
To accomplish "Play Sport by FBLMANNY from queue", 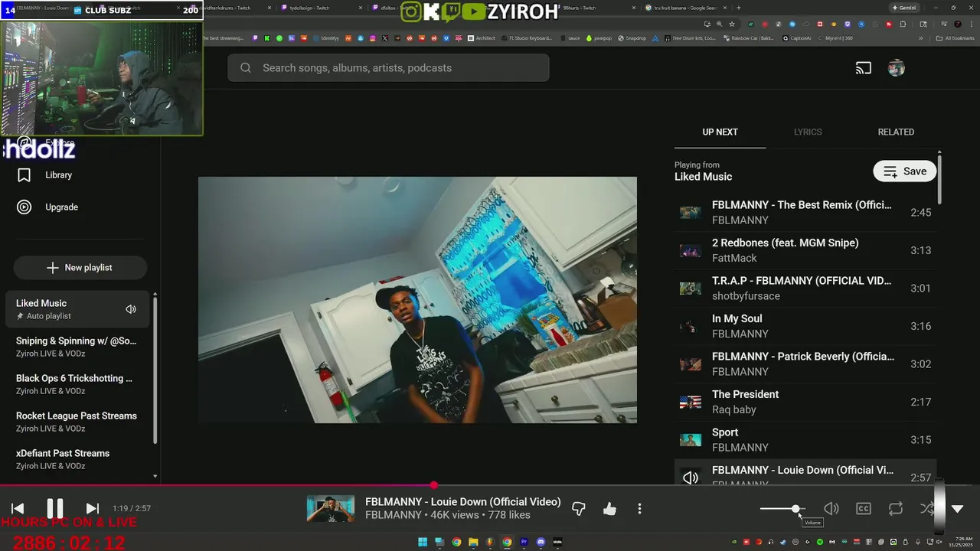I will [x=805, y=440].
